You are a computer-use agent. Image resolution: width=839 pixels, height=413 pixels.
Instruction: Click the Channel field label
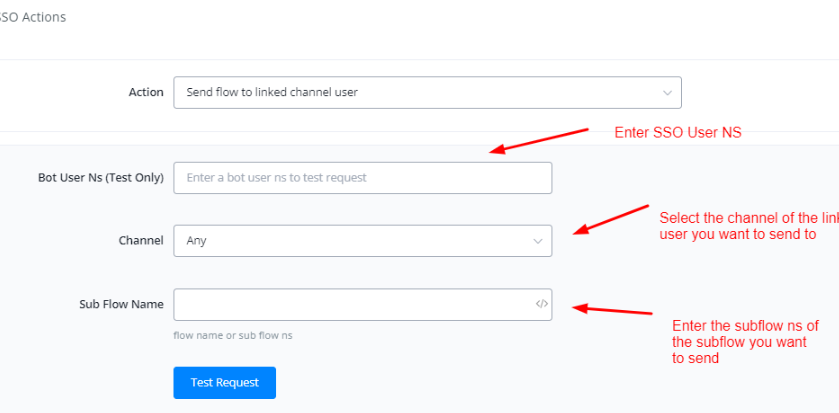tap(140, 240)
